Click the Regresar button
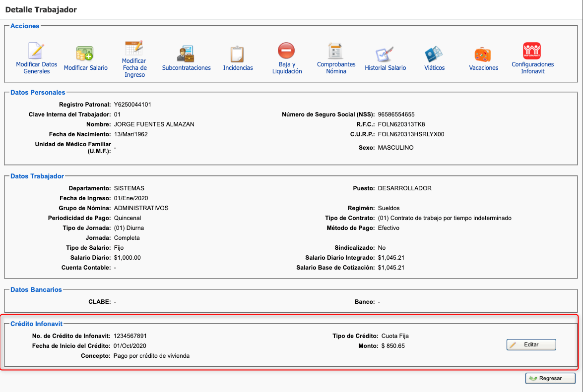 tap(550, 378)
